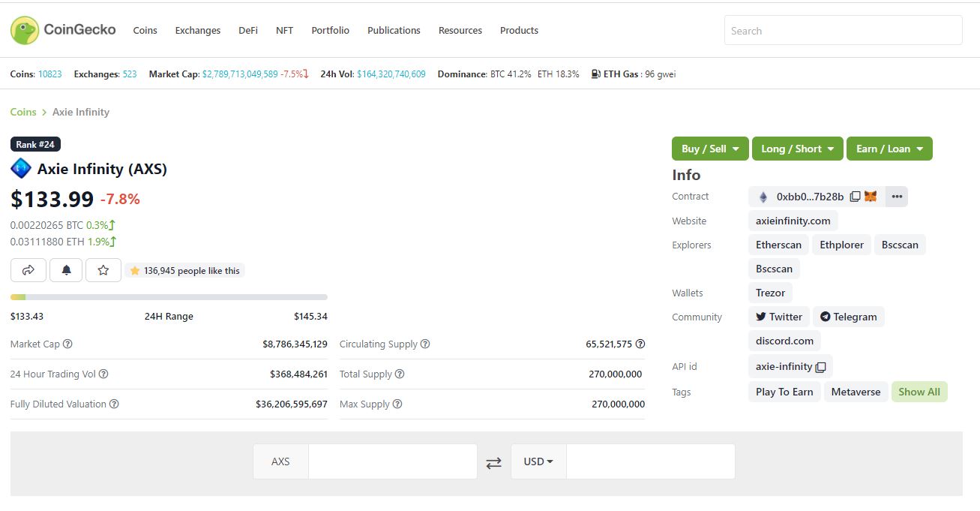The image size is (980, 511).
Task: Open the Portfolio menu
Action: (x=331, y=31)
